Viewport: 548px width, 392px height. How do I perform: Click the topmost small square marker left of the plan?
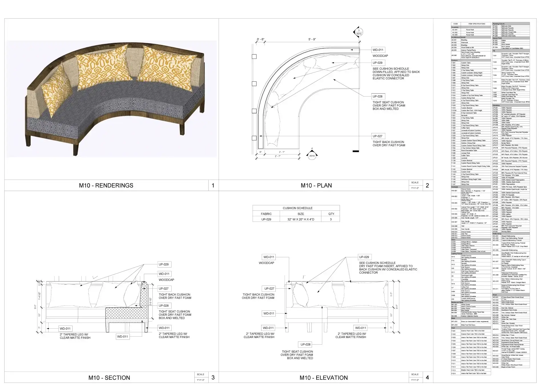(x=254, y=57)
